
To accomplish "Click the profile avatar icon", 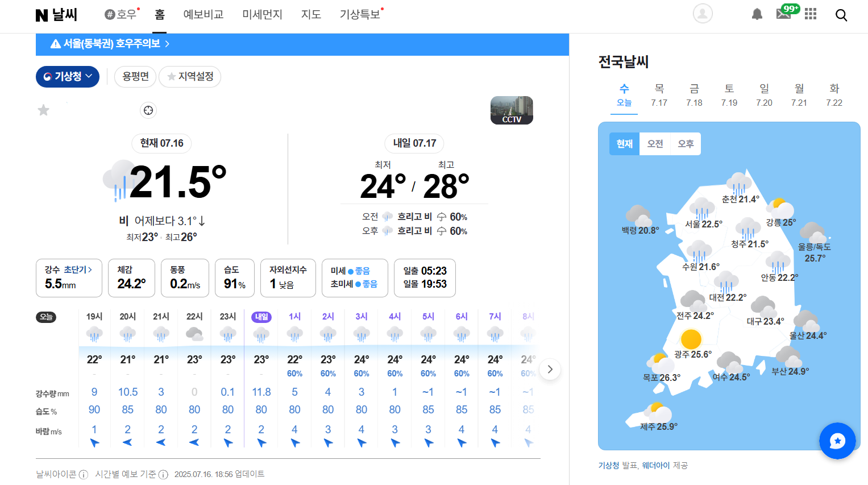I will coord(703,13).
